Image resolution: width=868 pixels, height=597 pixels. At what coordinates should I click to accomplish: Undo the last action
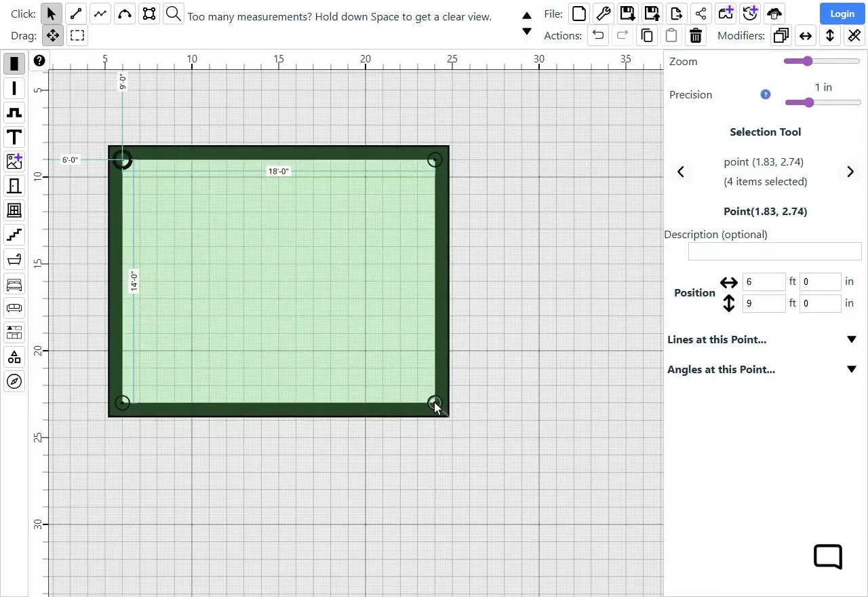597,35
